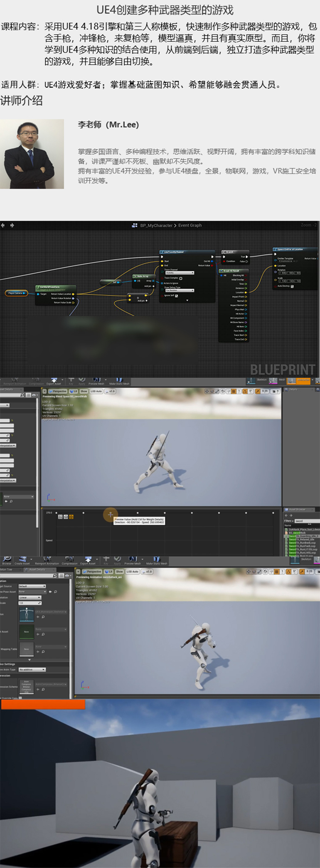Click Make Static Mesh in blend space toolbar

click(119, 381)
